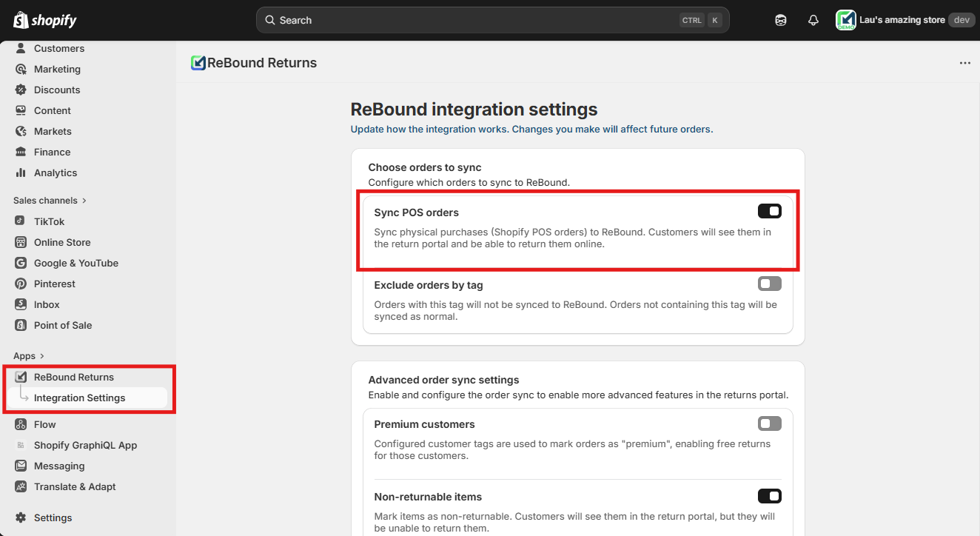Click 'Choose orders to sync' section title
The image size is (980, 536).
tap(425, 167)
